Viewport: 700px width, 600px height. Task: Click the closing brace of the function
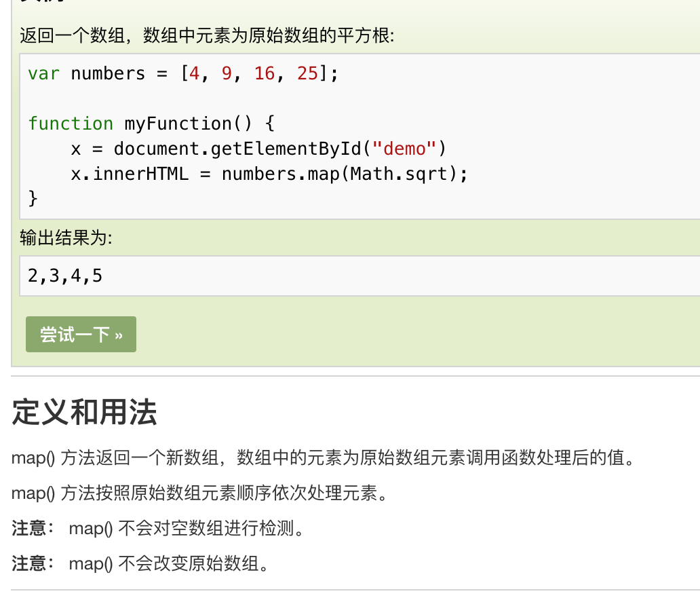tap(33, 198)
